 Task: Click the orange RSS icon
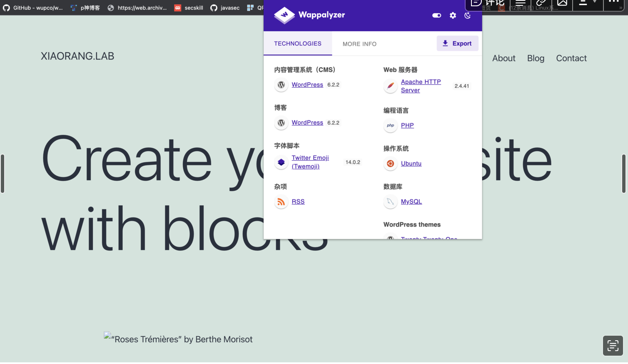click(281, 202)
